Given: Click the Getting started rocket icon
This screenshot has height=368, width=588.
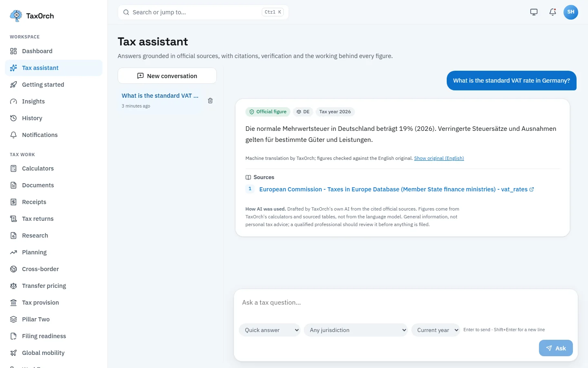Looking at the screenshot, I should [x=13, y=85].
